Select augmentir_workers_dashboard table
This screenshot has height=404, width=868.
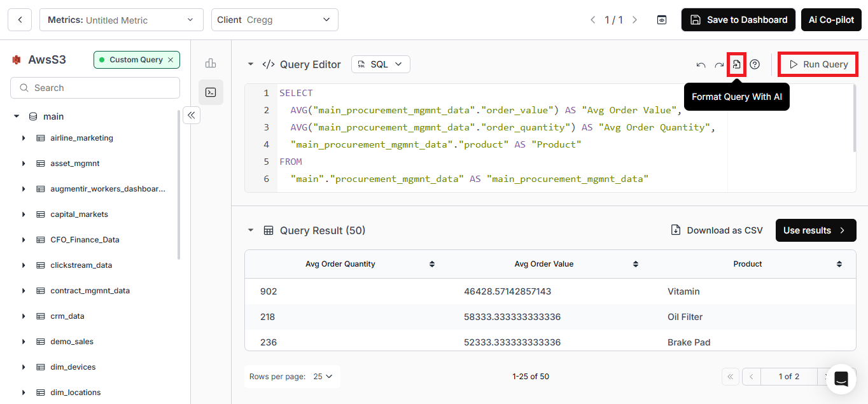(x=108, y=189)
